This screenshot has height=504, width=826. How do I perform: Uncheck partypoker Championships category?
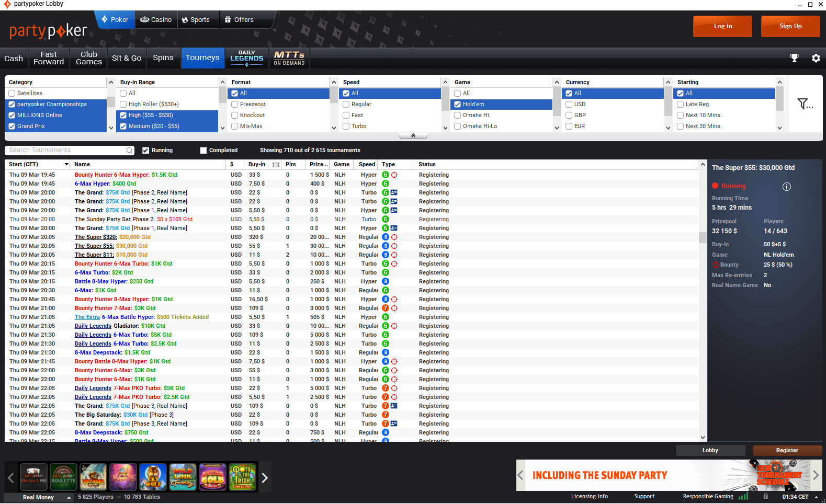click(x=12, y=104)
